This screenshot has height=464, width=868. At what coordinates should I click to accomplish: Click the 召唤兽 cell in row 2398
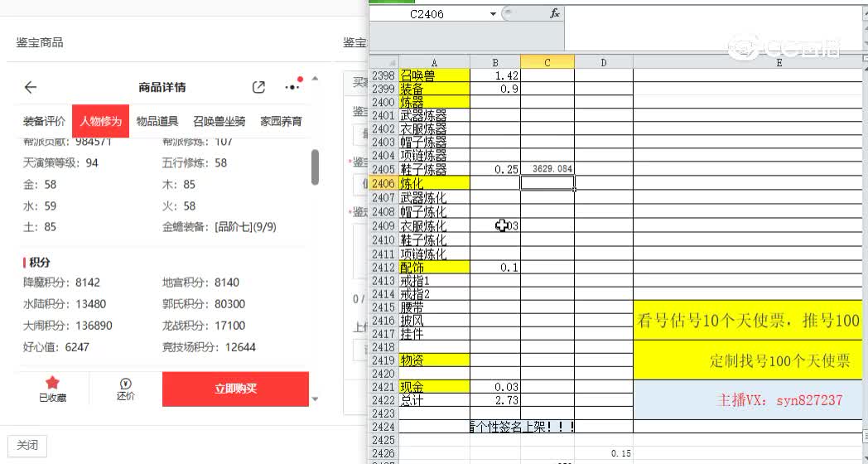coord(434,75)
